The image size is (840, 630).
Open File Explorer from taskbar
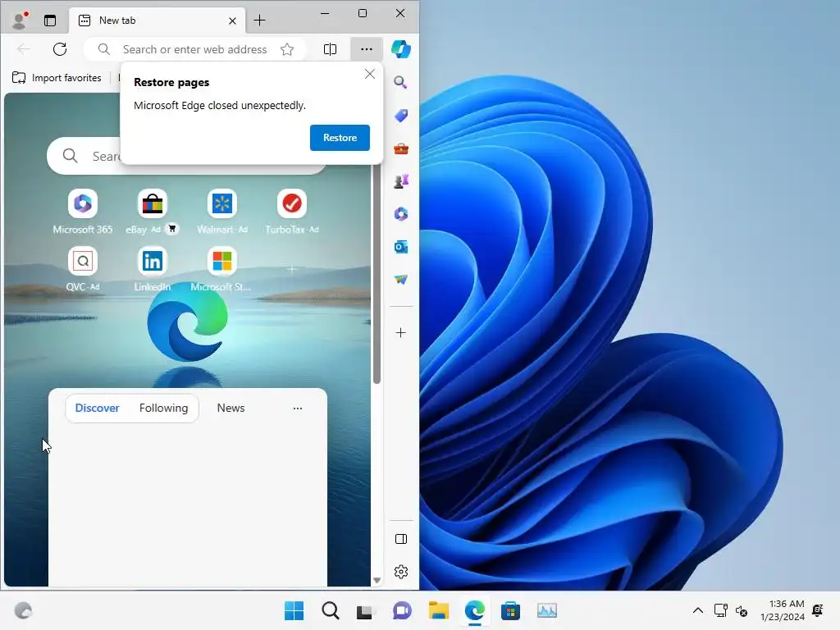[x=438, y=610]
